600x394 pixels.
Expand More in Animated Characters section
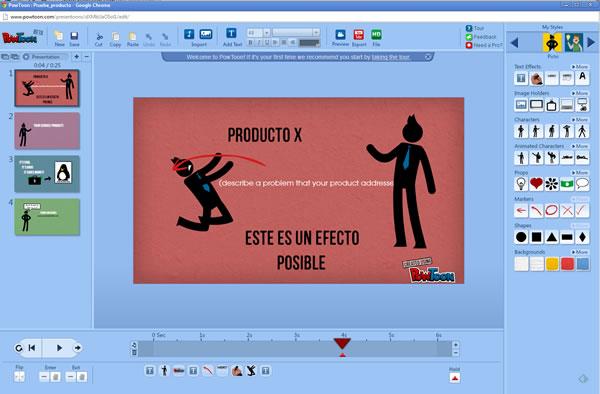[580, 146]
